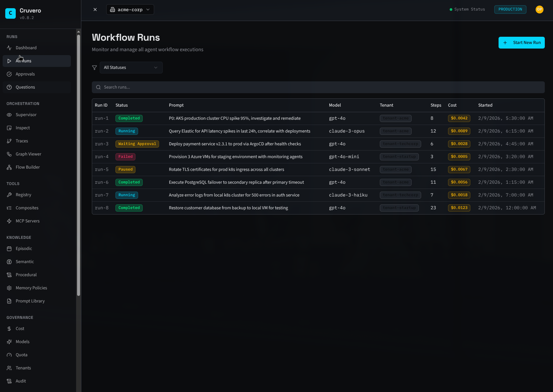Click the filter funnel icon near All Statuses
This screenshot has width=553, height=392.
[x=94, y=68]
